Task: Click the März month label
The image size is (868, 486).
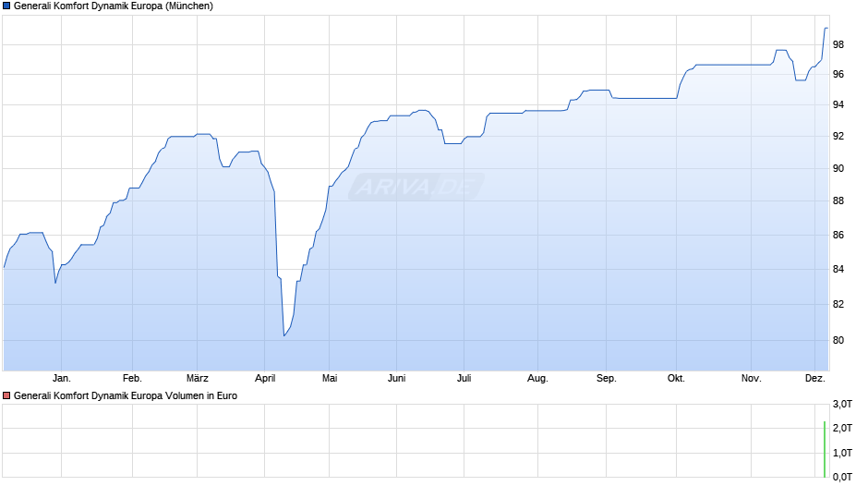Action: tap(197, 378)
